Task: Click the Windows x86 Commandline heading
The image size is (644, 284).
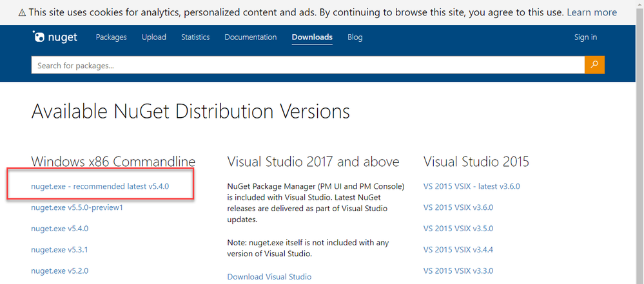Action: coord(113,162)
